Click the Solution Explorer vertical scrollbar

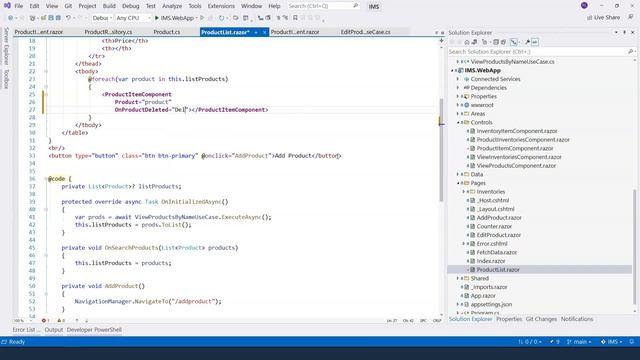[634, 247]
